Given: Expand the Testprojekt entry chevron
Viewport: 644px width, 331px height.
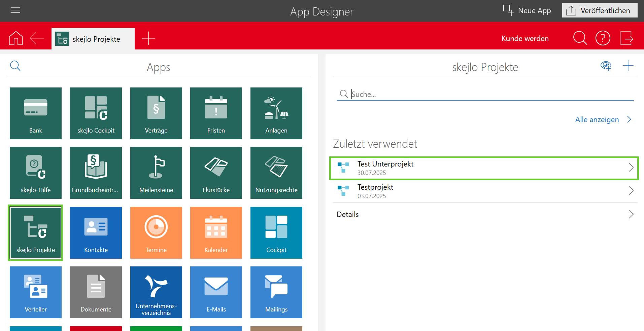Looking at the screenshot, I should click(x=631, y=191).
